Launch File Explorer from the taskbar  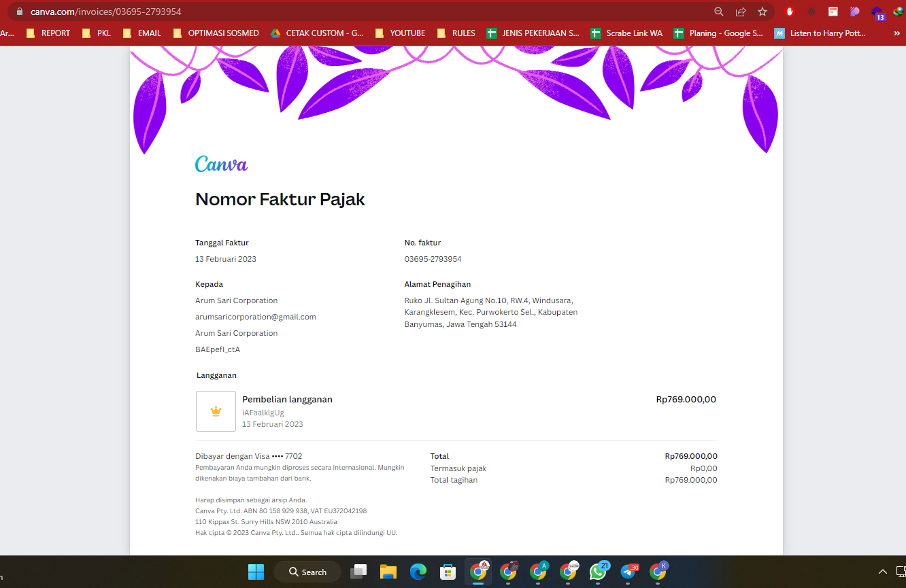coord(388,572)
